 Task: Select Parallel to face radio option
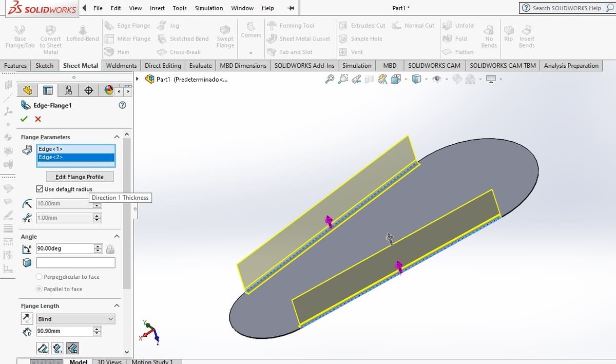39,289
